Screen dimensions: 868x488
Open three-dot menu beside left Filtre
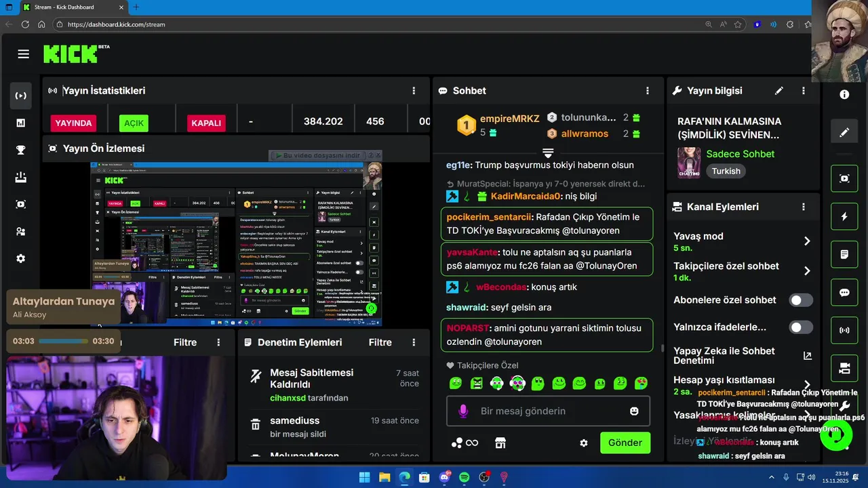218,342
